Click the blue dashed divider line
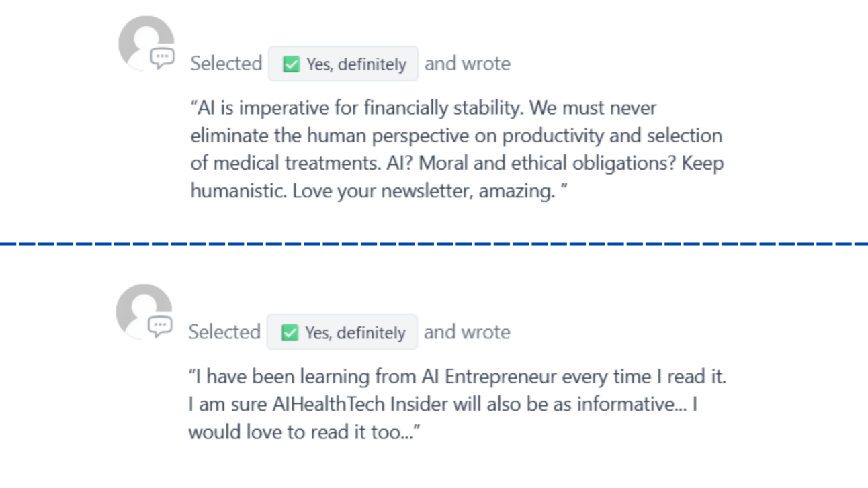Viewport: 868px width, 488px height. 434,244
